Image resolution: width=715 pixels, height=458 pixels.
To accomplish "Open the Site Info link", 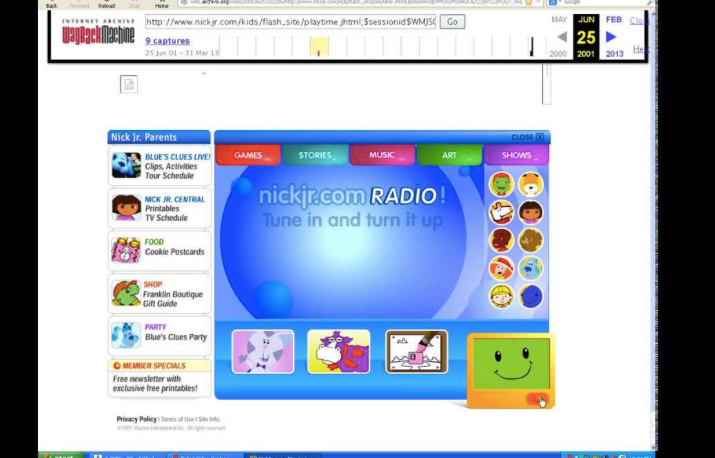I will point(209,419).
